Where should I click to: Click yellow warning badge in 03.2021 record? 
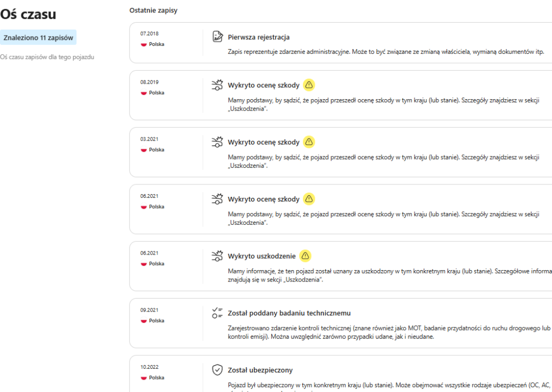tap(309, 142)
